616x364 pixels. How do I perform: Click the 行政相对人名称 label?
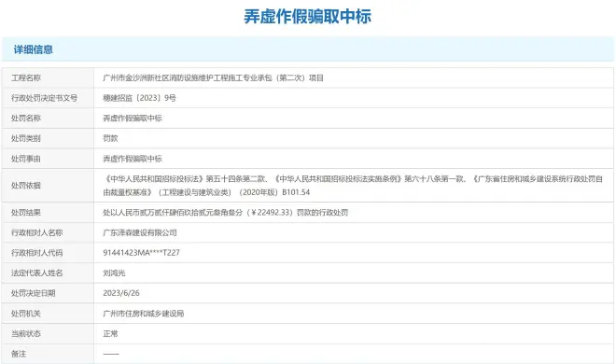click(x=37, y=232)
